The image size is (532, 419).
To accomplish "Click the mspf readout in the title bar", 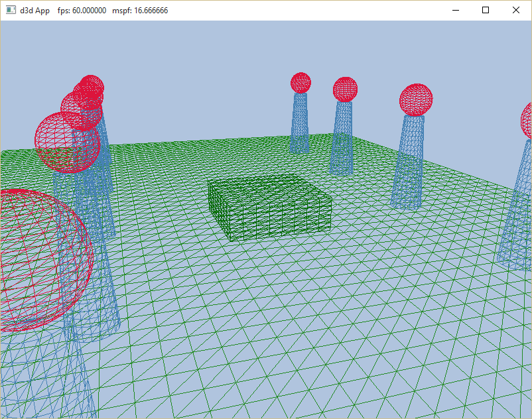I will pos(140,11).
